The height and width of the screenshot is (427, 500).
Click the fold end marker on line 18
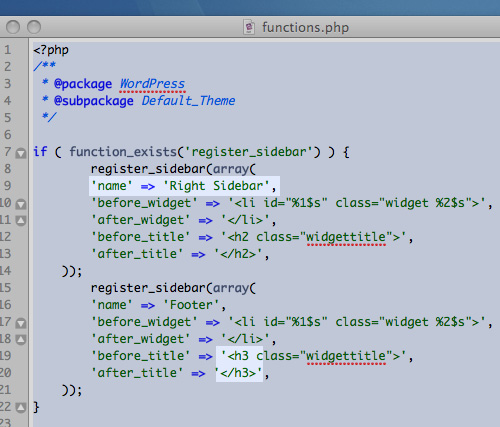pyautogui.click(x=21, y=340)
